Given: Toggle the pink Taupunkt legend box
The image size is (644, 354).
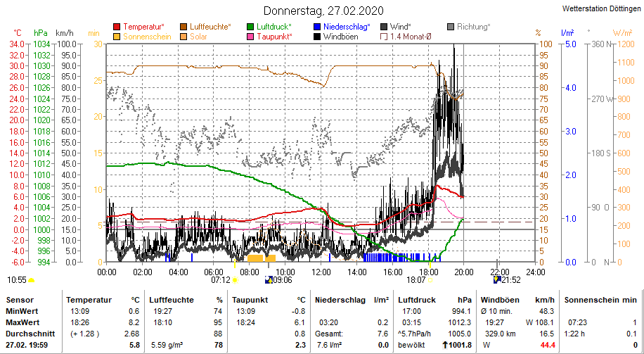Looking at the screenshot, I should (251, 37).
